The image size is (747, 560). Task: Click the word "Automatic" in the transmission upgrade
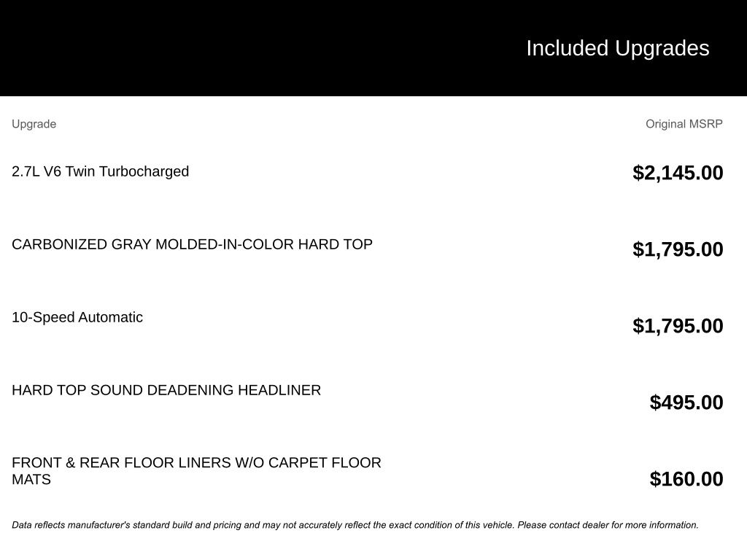pos(110,317)
